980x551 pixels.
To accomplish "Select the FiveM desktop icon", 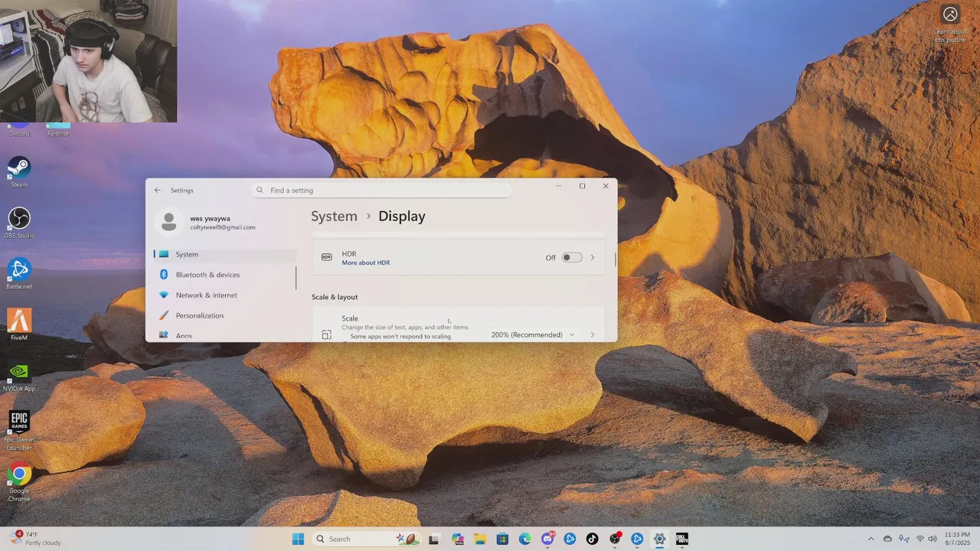I will 19,325.
